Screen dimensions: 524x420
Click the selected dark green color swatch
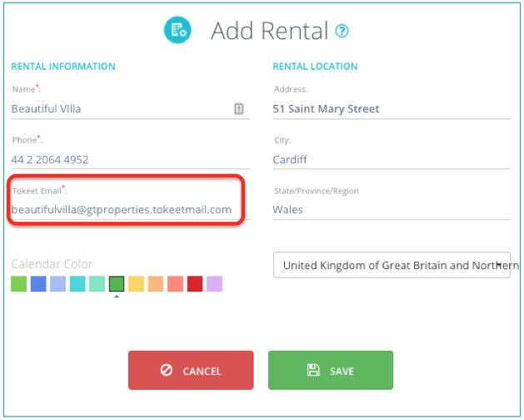(117, 284)
